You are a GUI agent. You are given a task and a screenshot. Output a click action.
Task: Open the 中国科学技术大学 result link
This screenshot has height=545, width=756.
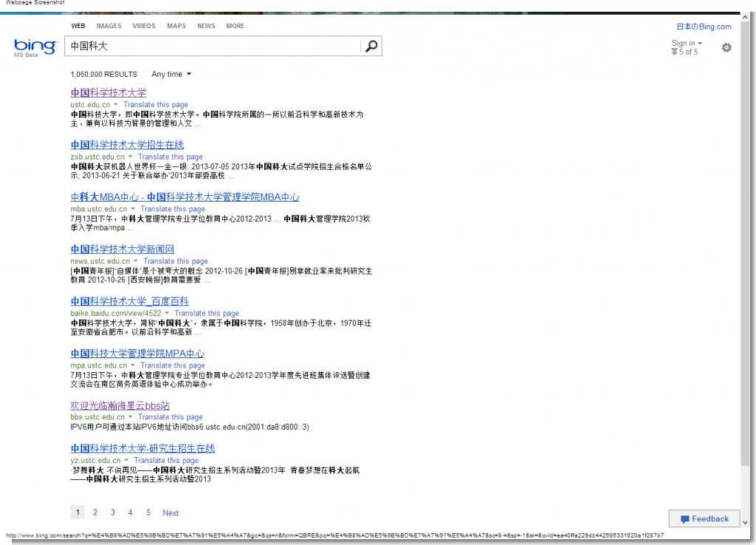click(109, 92)
